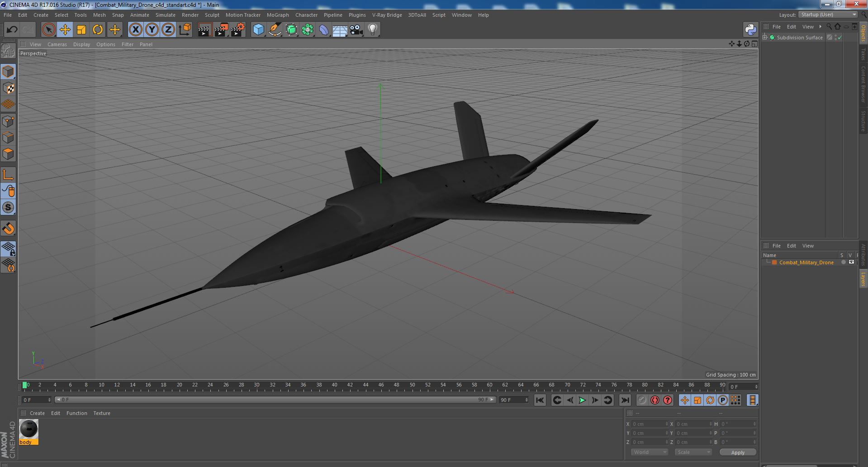Image resolution: width=868 pixels, height=467 pixels.
Task: Open material manager Texture menu
Action: (102, 413)
